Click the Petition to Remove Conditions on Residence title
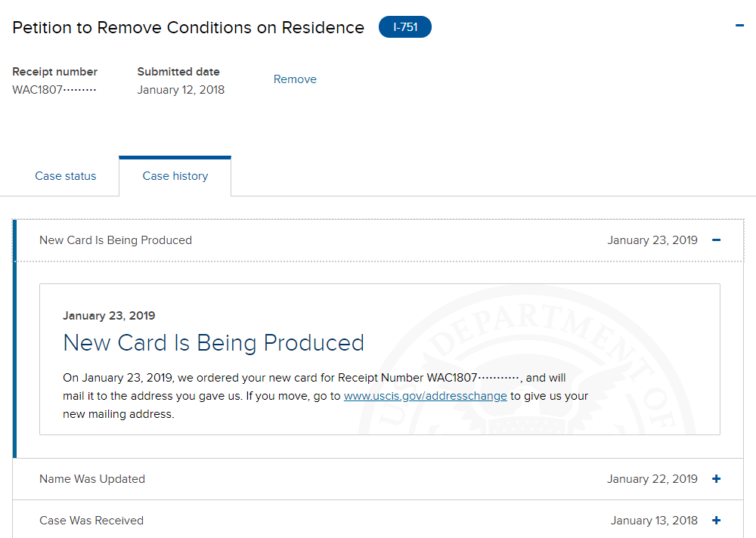756x538 pixels. [x=188, y=27]
